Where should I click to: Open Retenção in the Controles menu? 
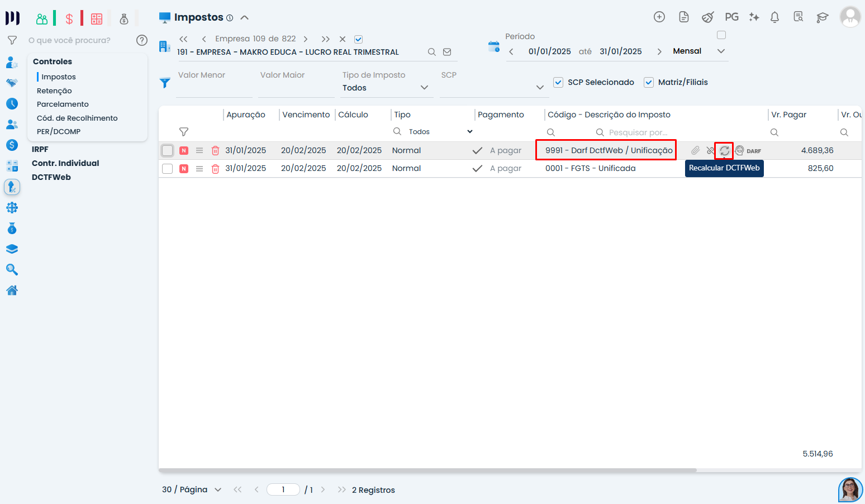[54, 91]
